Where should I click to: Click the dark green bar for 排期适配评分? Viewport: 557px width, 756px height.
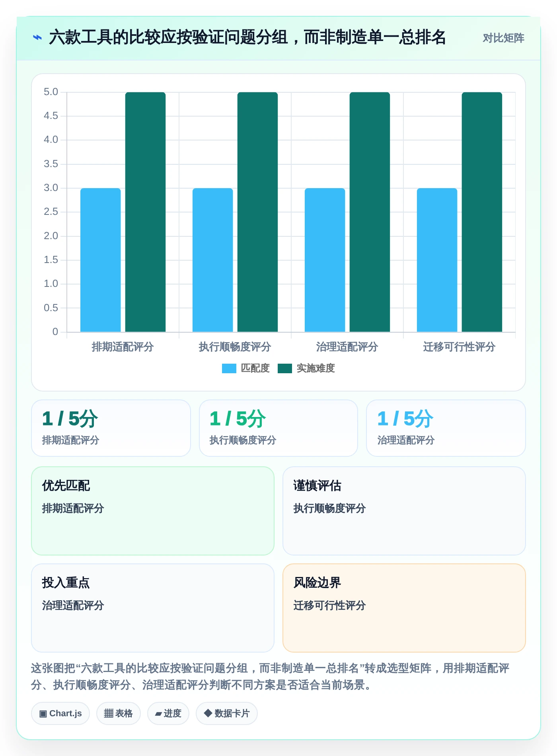pos(145,212)
